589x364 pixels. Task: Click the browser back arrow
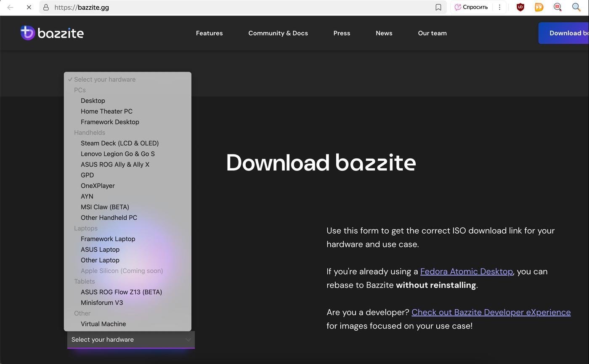pos(10,7)
